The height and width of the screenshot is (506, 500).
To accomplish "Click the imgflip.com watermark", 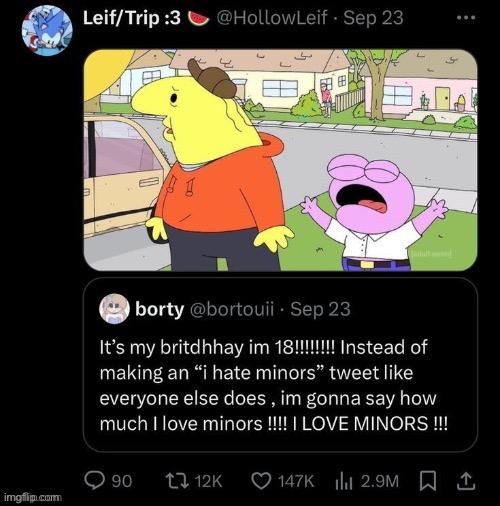I will (33, 498).
